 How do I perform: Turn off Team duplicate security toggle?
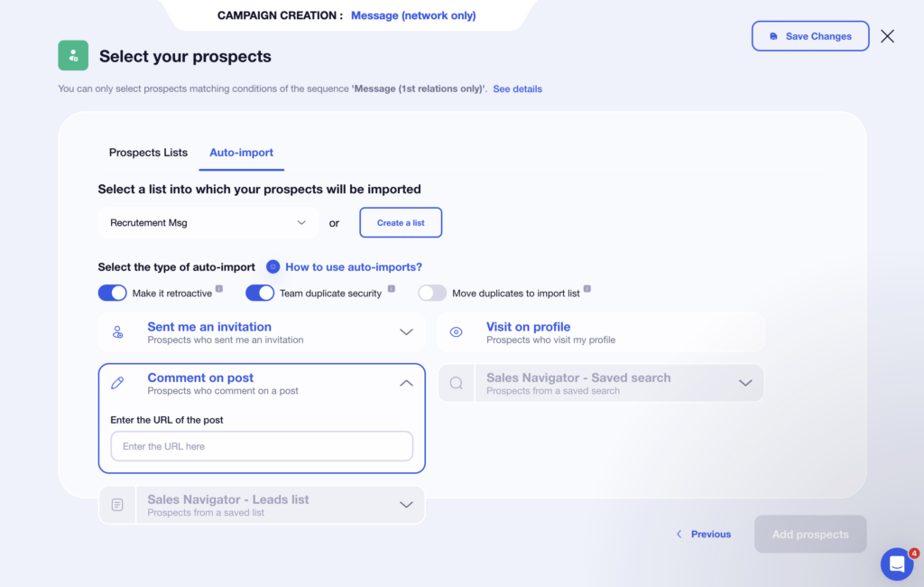pyautogui.click(x=260, y=293)
